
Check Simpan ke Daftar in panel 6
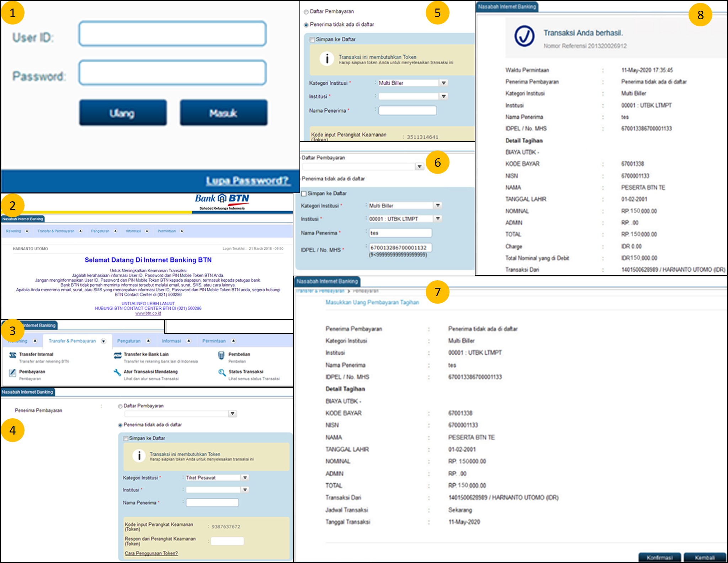point(304,193)
